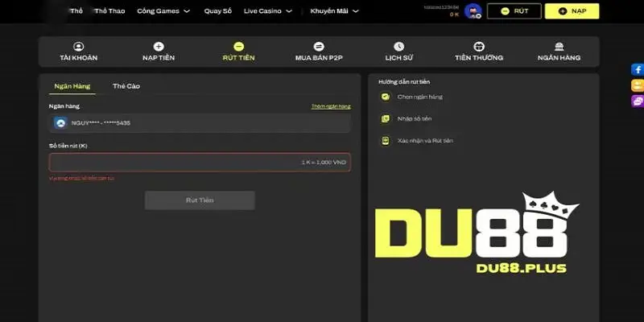Select the Ngân Hàng tab

tap(72, 85)
